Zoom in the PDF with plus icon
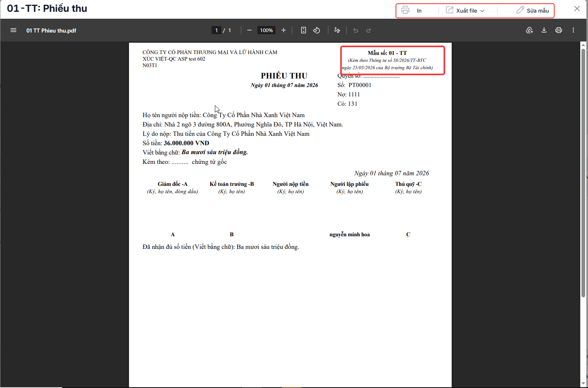The width and height of the screenshot is (588, 388). click(x=284, y=30)
